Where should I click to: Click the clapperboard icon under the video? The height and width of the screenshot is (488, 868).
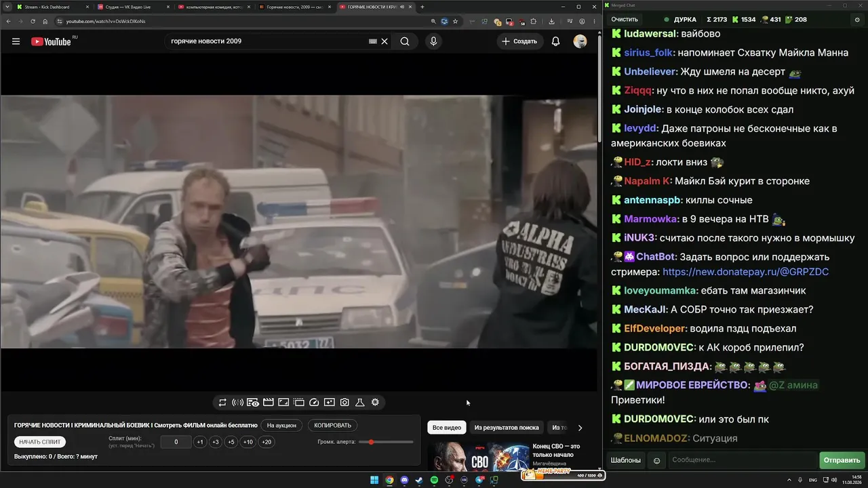(x=268, y=403)
